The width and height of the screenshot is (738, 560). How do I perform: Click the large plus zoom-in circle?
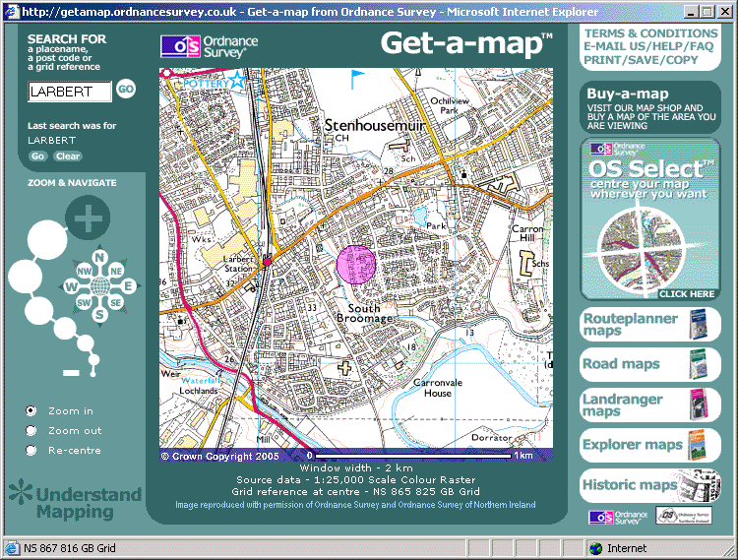pyautogui.click(x=88, y=218)
